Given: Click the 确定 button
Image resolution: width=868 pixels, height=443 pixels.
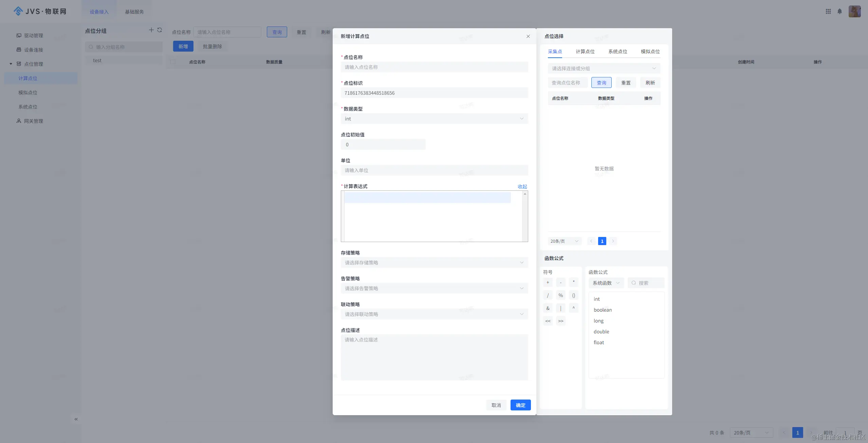Looking at the screenshot, I should 520,405.
